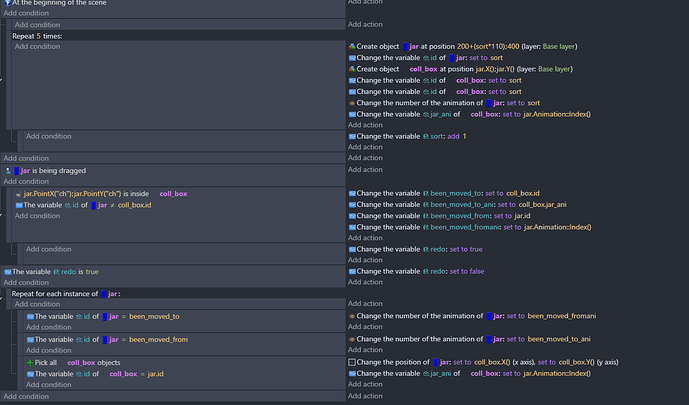Viewport: 689px width, 405px height.
Task: Add condition inside the Repeat 5 times event
Action: click(x=37, y=47)
